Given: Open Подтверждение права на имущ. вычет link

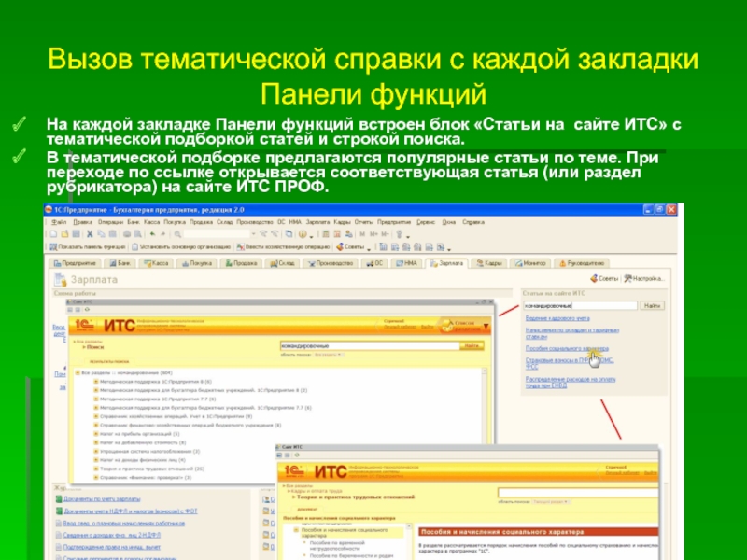Looking at the screenshot, I should (x=111, y=547).
